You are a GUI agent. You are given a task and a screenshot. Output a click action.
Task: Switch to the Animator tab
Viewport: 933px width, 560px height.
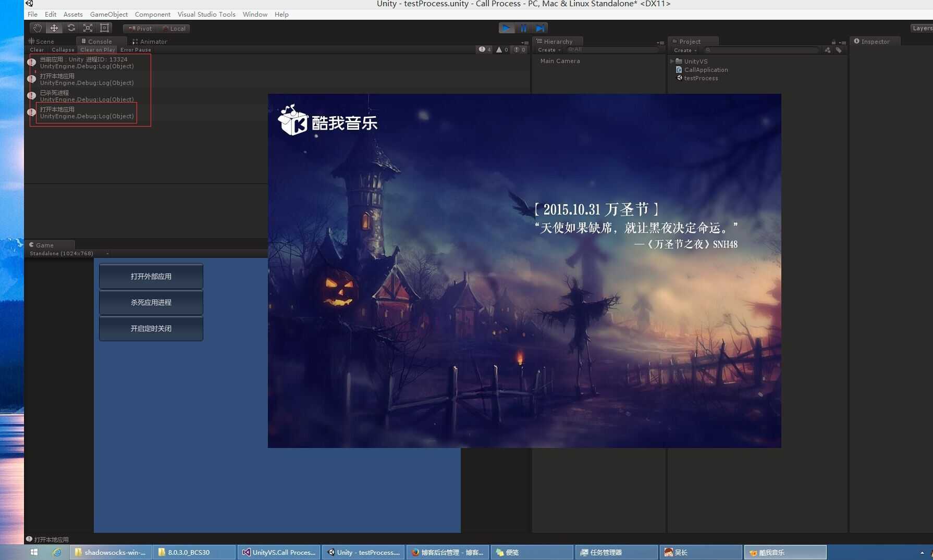tap(150, 41)
